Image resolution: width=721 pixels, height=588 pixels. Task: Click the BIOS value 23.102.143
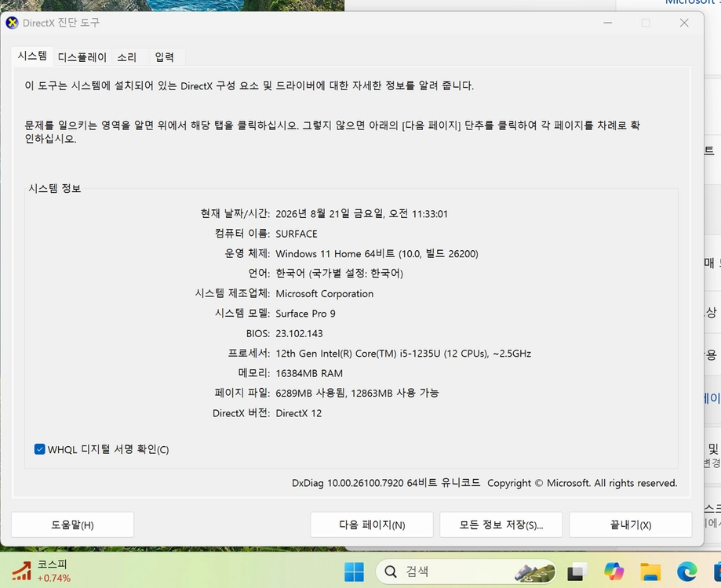point(300,333)
